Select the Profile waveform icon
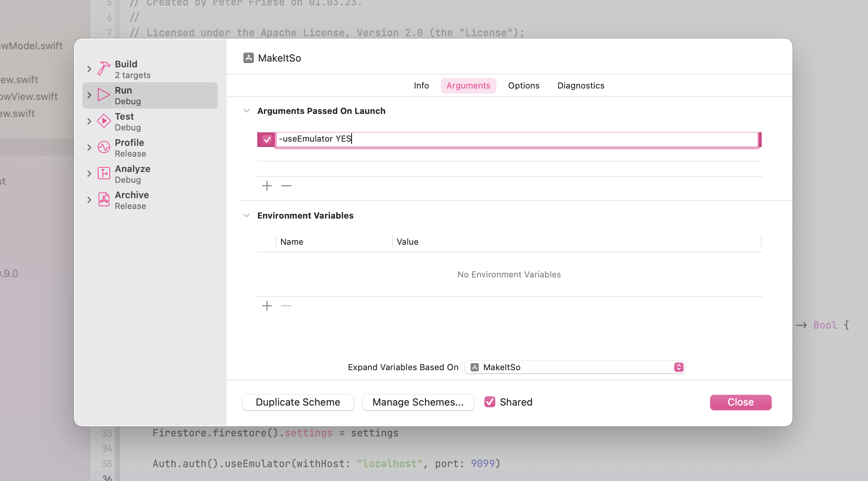Screen dimensions: 868x481 [x=104, y=147]
